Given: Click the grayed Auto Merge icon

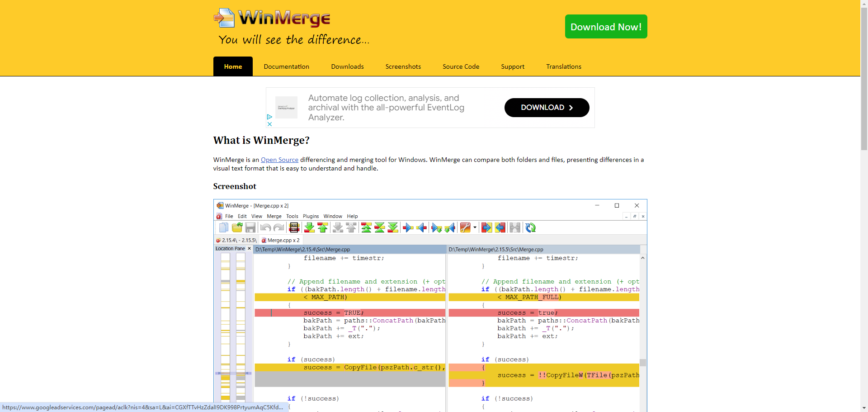Looking at the screenshot, I should pyautogui.click(x=515, y=227).
